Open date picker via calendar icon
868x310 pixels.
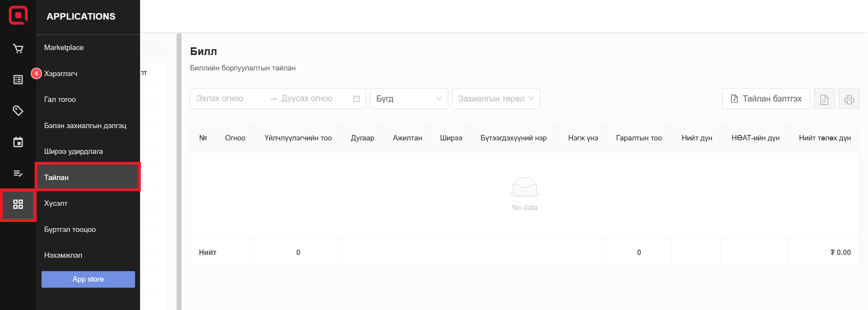tap(356, 99)
